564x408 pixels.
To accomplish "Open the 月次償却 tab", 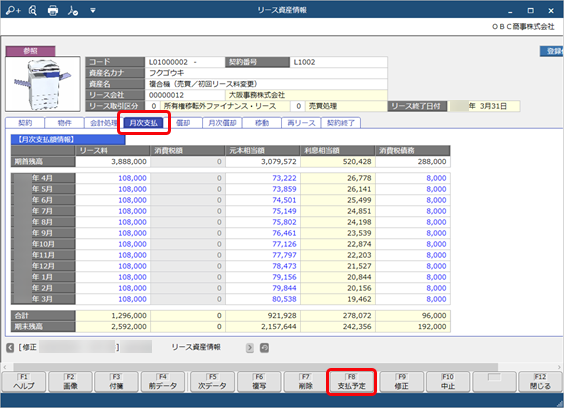I will pos(222,123).
